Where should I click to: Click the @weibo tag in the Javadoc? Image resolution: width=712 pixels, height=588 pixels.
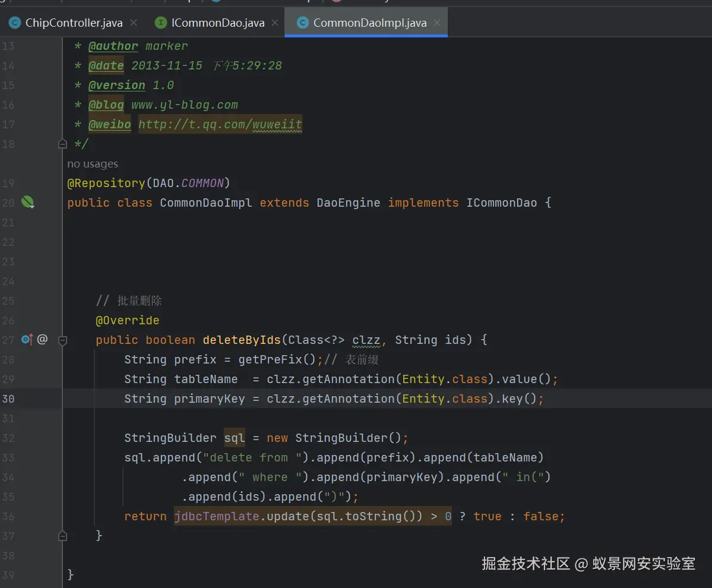point(109,124)
